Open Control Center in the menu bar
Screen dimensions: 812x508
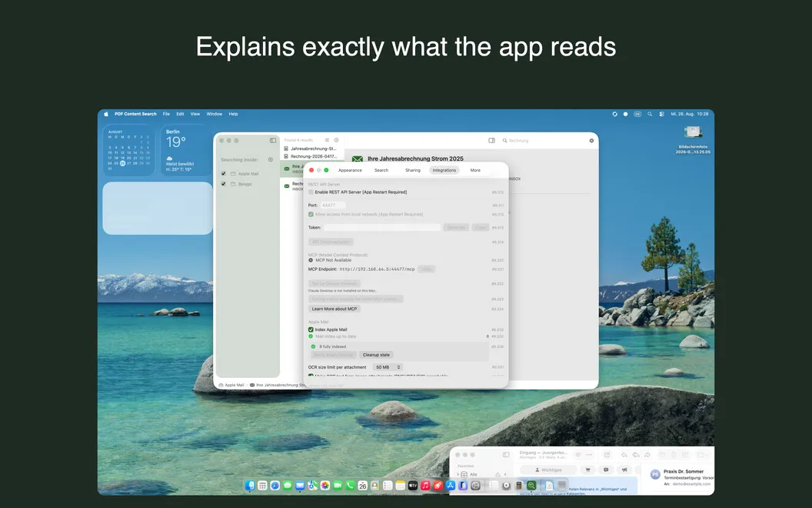tap(661, 114)
